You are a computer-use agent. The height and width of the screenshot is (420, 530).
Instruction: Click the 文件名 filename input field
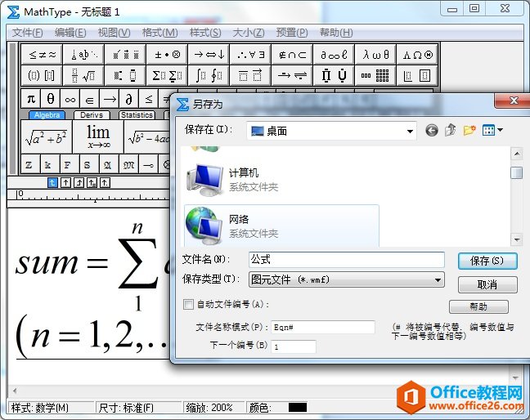tap(345, 260)
